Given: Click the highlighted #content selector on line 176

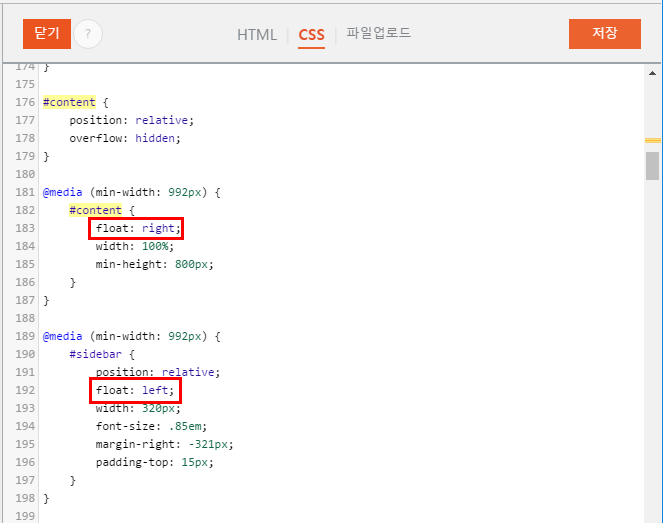Looking at the screenshot, I should (x=69, y=102).
